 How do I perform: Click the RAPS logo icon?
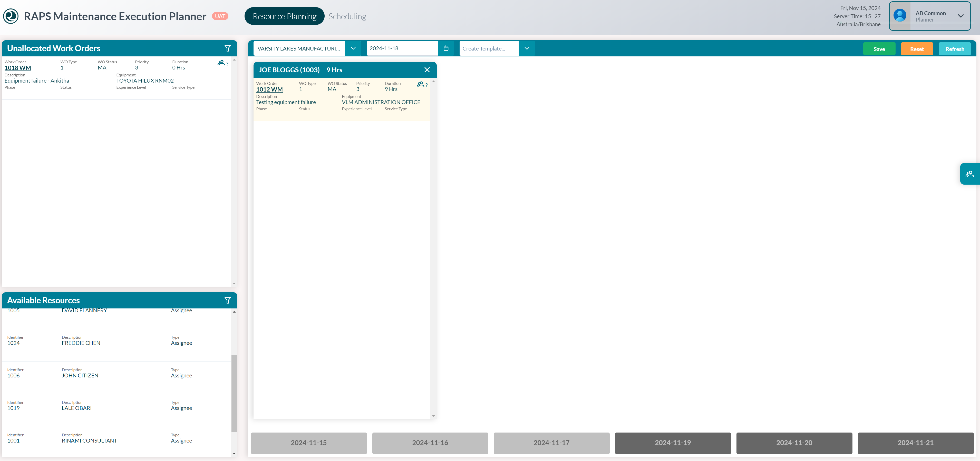[11, 16]
